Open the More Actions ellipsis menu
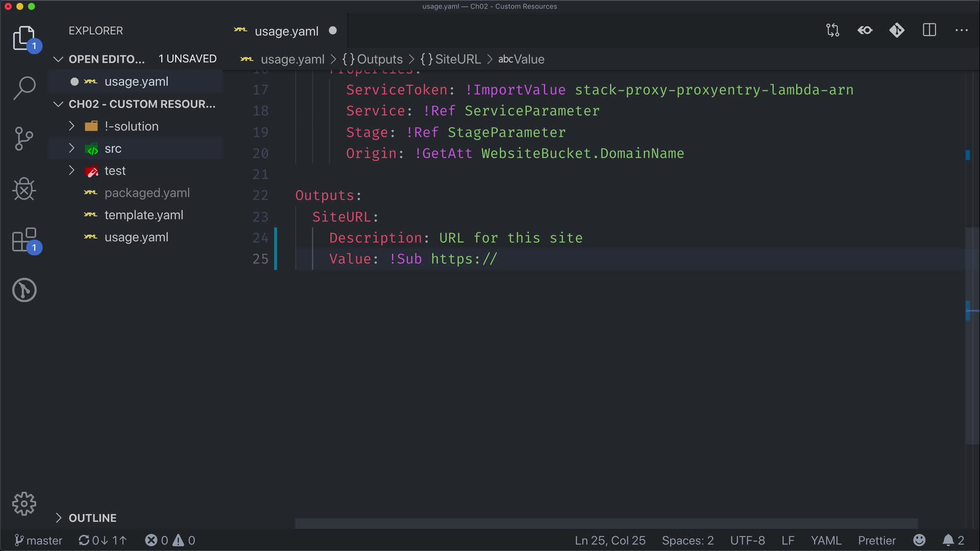 pyautogui.click(x=961, y=31)
